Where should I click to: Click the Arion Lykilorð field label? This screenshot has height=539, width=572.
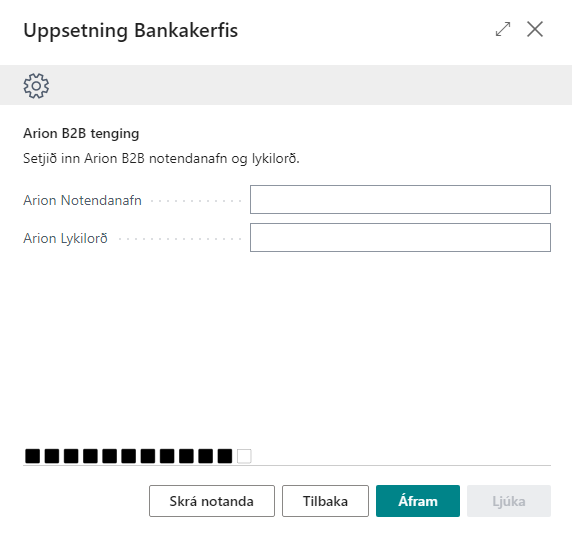coord(66,239)
